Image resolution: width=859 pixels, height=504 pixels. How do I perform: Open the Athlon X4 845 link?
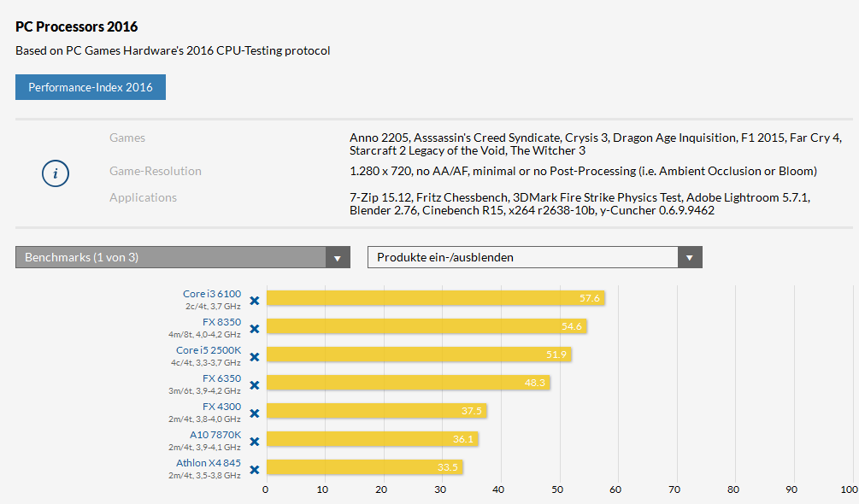click(209, 463)
